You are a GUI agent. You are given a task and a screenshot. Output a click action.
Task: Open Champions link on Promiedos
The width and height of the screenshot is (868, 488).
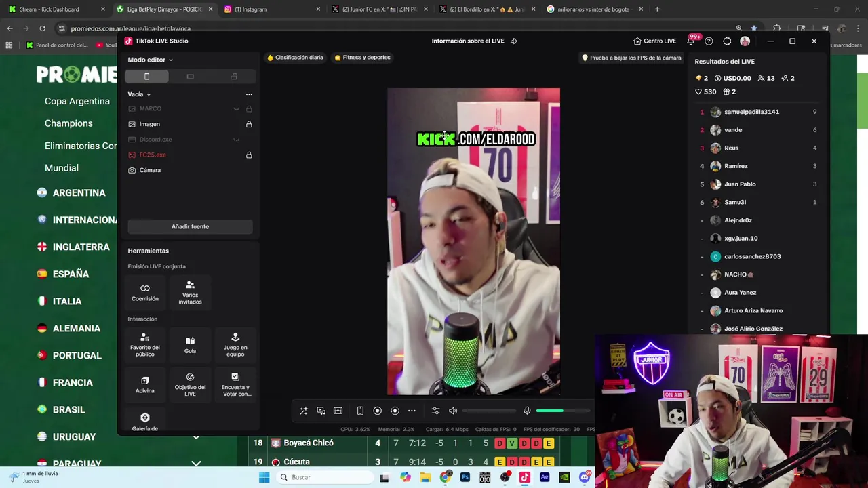click(x=68, y=123)
